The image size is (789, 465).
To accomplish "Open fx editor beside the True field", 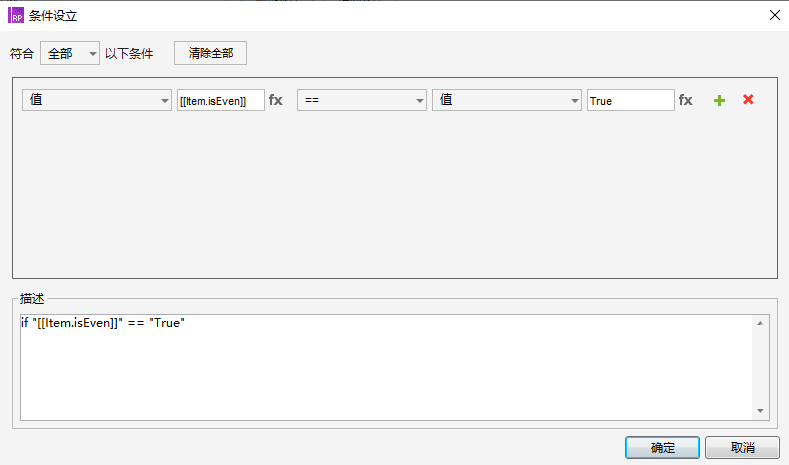I will point(685,100).
